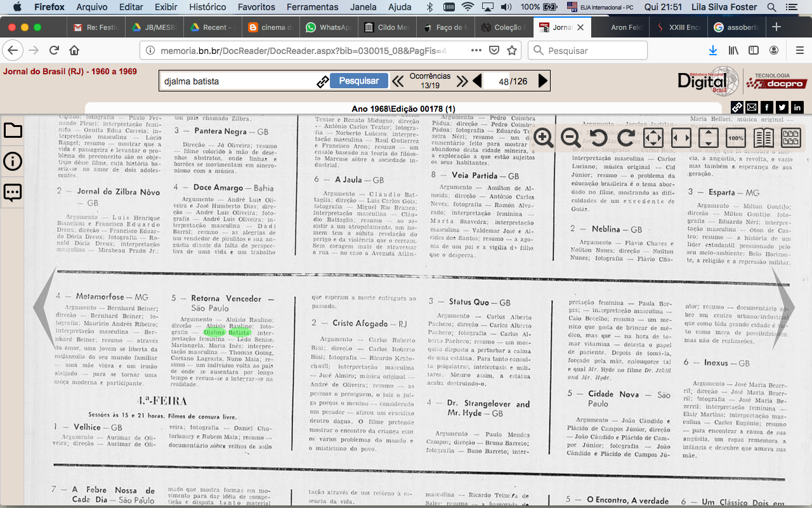
Task: Share this page by email
Action: 752,107
